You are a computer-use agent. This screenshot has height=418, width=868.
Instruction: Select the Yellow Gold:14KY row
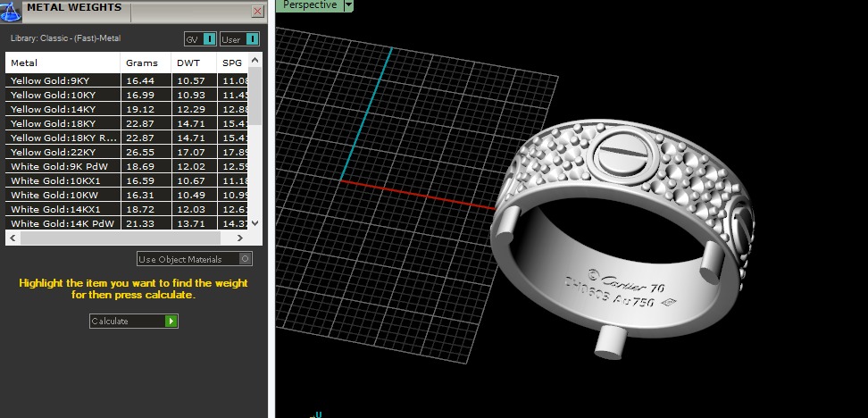128,109
